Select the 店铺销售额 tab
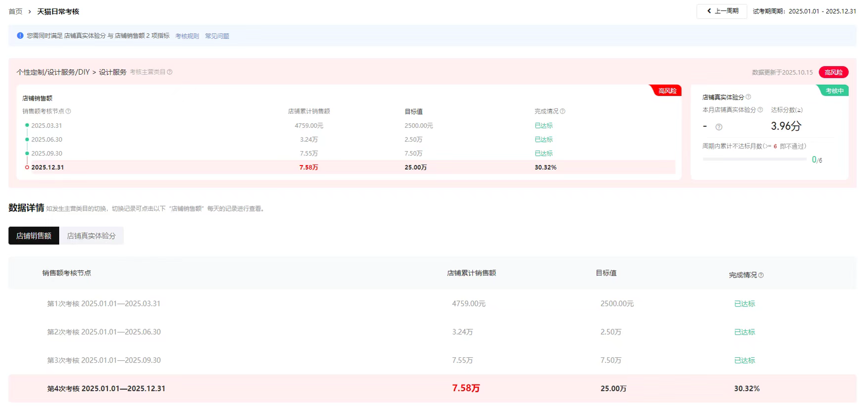This screenshot has width=868, height=406. coord(34,236)
